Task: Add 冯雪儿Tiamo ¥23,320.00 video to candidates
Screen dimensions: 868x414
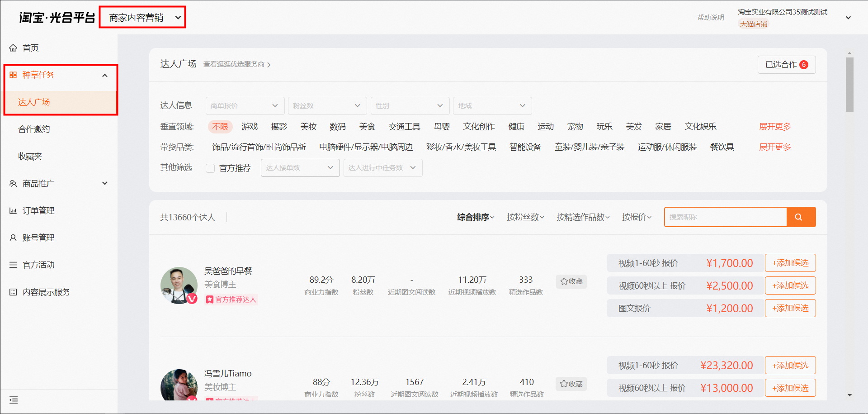Action: [790, 365]
